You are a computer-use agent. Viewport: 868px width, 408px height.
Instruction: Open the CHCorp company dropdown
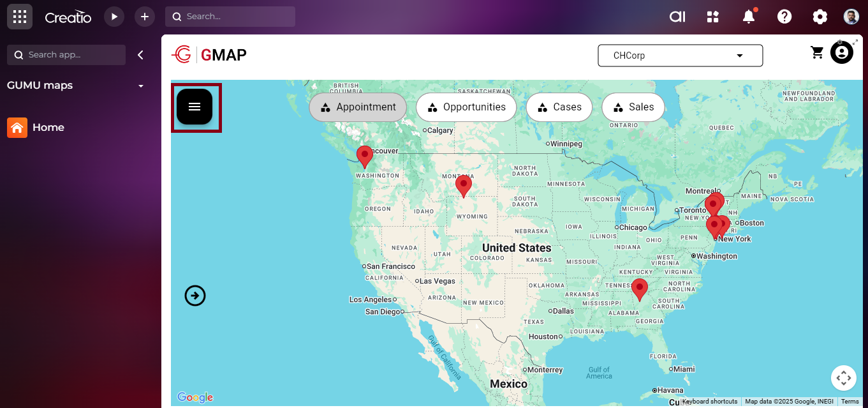pyautogui.click(x=680, y=56)
